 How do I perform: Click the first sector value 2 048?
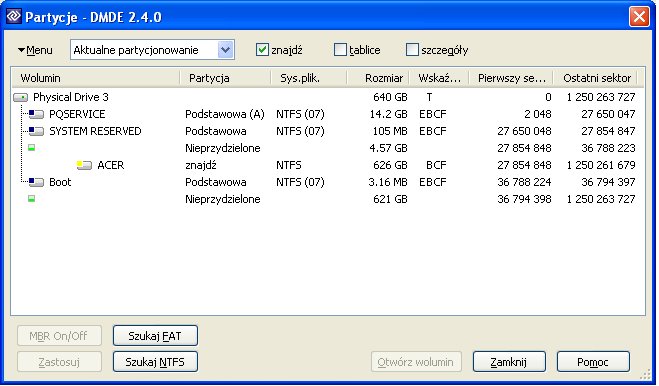538,114
